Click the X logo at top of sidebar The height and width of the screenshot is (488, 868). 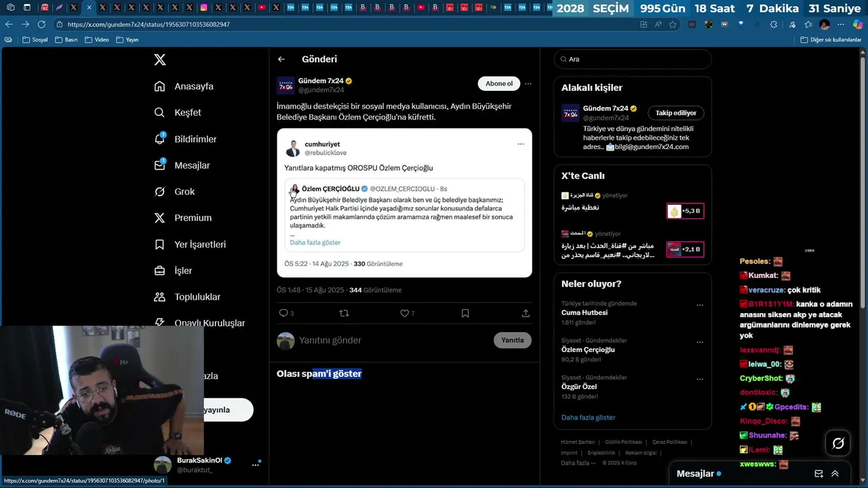160,60
